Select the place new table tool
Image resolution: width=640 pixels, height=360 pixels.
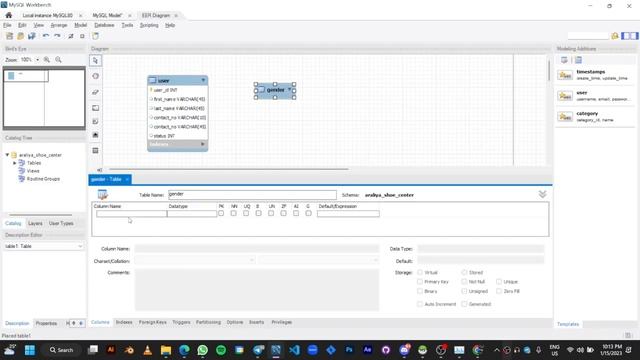[x=96, y=151]
